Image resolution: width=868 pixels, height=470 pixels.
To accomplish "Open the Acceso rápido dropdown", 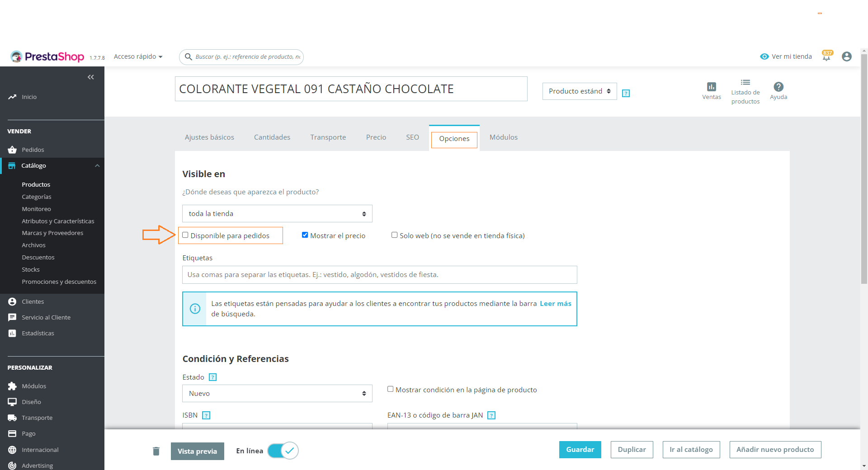I will point(138,56).
